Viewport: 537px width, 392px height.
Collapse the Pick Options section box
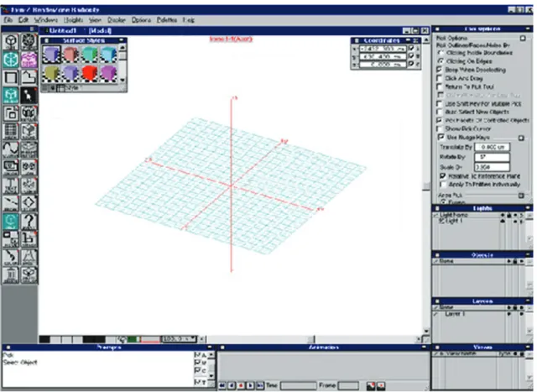pos(523,38)
